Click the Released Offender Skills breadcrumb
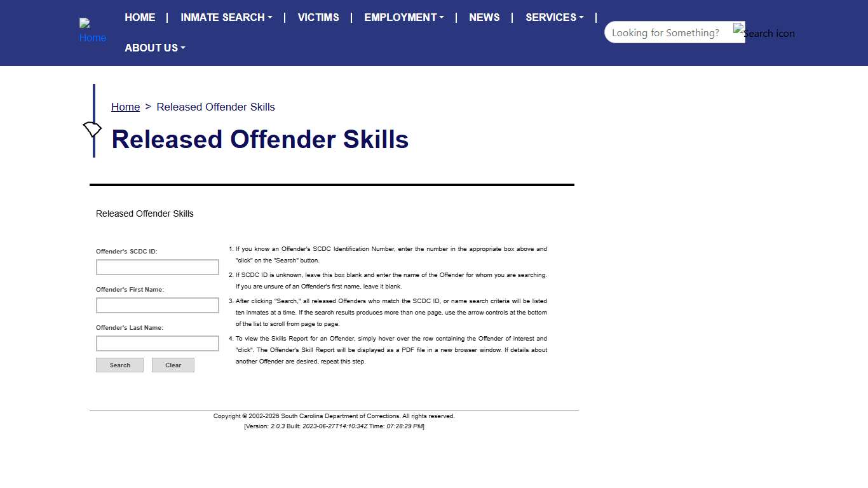The height and width of the screenshot is (488, 868). [215, 107]
